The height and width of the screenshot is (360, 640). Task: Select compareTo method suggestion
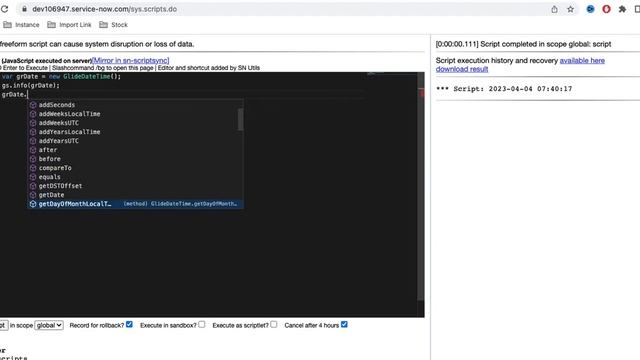(x=136, y=168)
